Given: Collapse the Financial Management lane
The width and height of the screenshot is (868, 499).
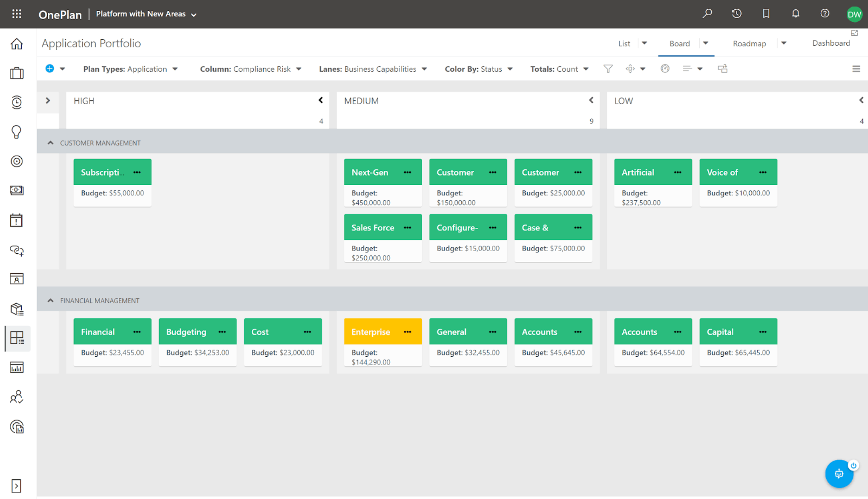Looking at the screenshot, I should (x=50, y=300).
